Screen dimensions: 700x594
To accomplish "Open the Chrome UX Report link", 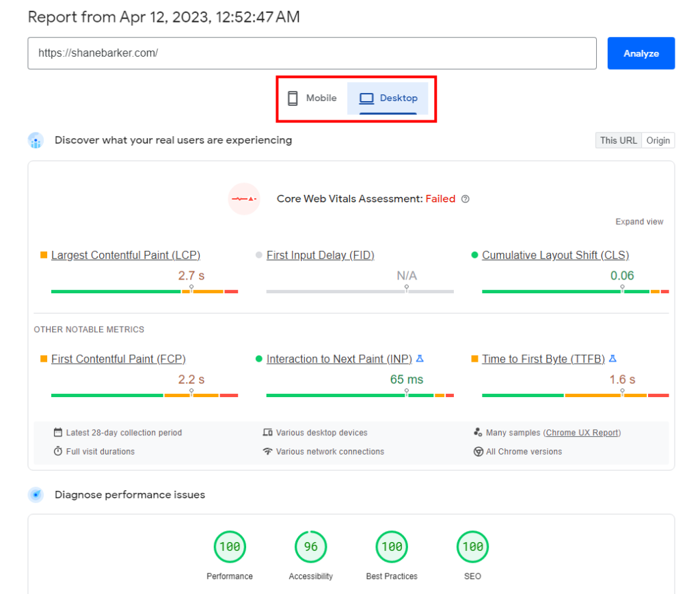I will tap(582, 433).
